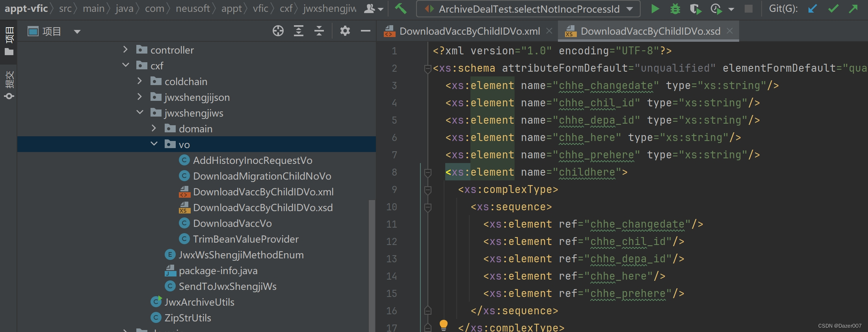Update project via Git blue arrow
This screenshot has height=332, width=868.
click(x=812, y=9)
